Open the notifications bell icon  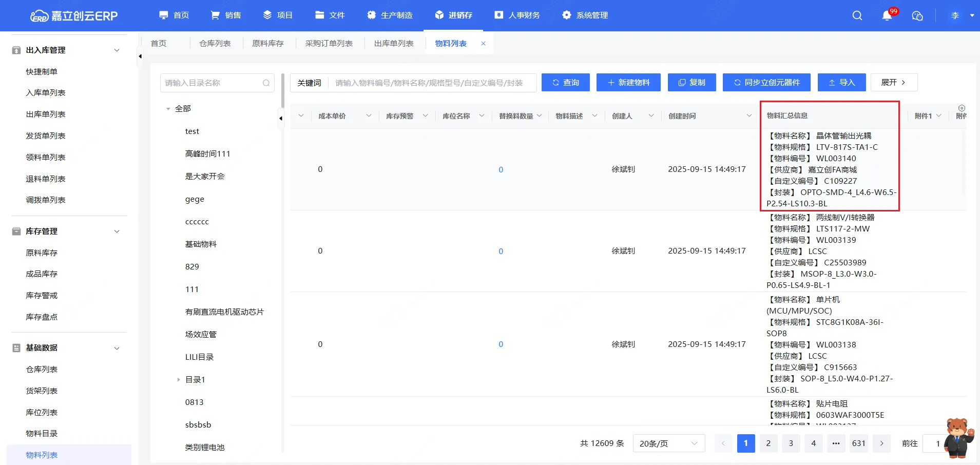887,15
